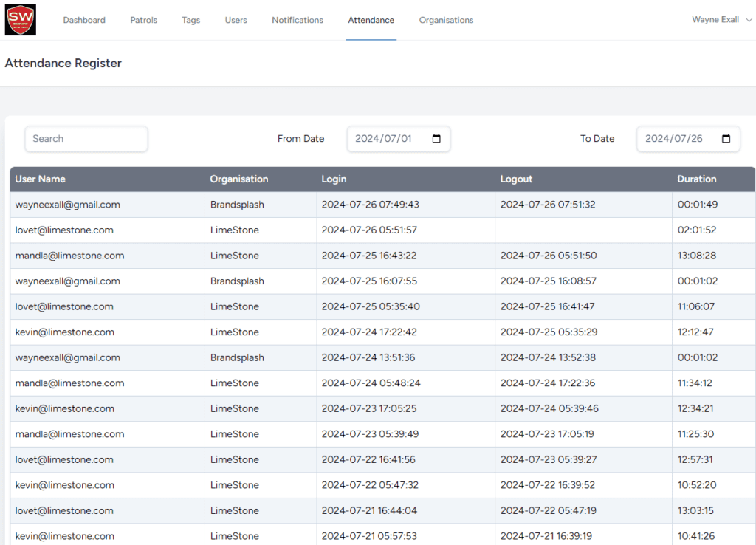The width and height of the screenshot is (756, 545).
Task: Switch to the Tags tab
Action: (x=190, y=20)
